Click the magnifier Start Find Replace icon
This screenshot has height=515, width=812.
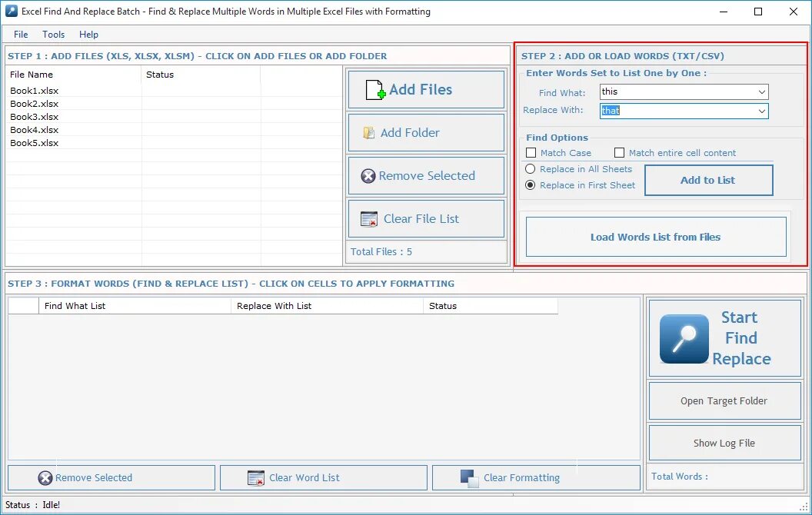(x=684, y=338)
